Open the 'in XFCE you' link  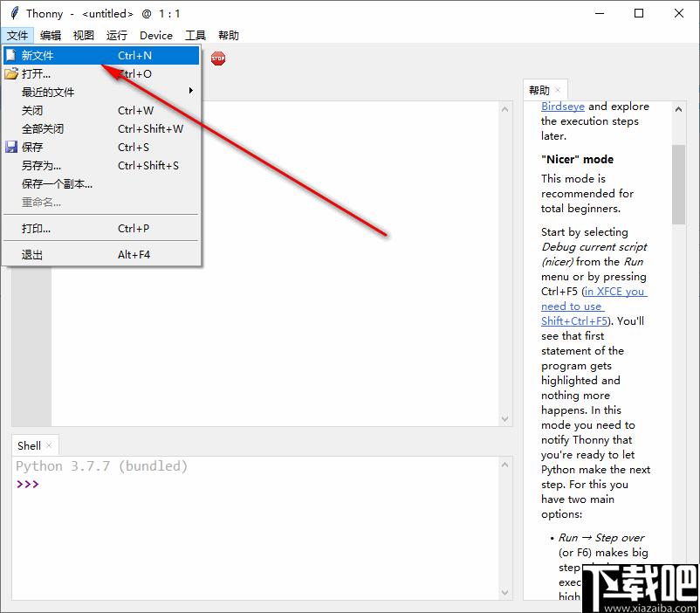(x=615, y=292)
